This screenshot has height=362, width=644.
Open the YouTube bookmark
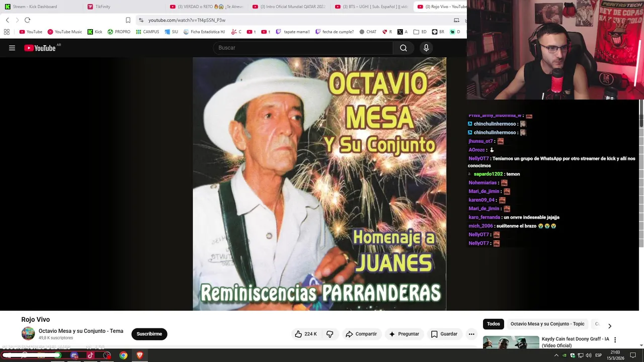31,32
